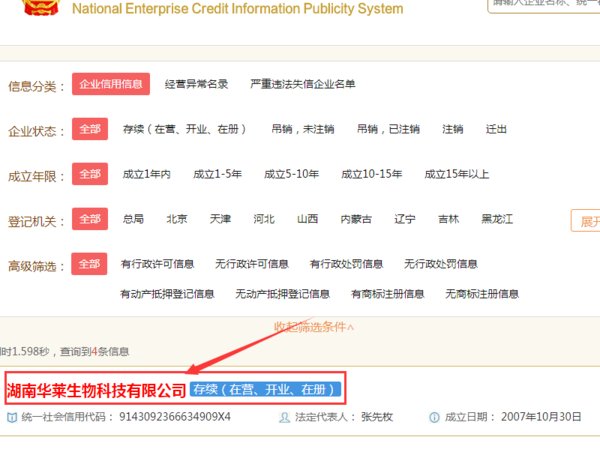Filter by 成立15年以上

tap(457, 174)
